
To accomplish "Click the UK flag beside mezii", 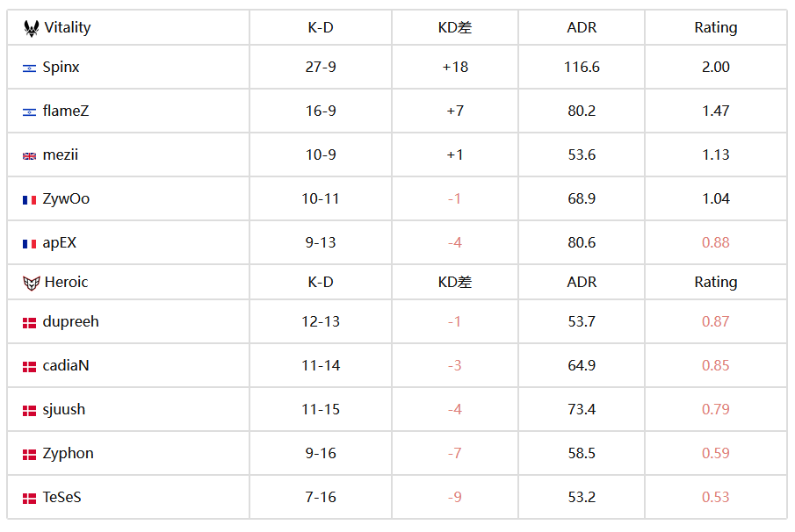I will tap(29, 156).
